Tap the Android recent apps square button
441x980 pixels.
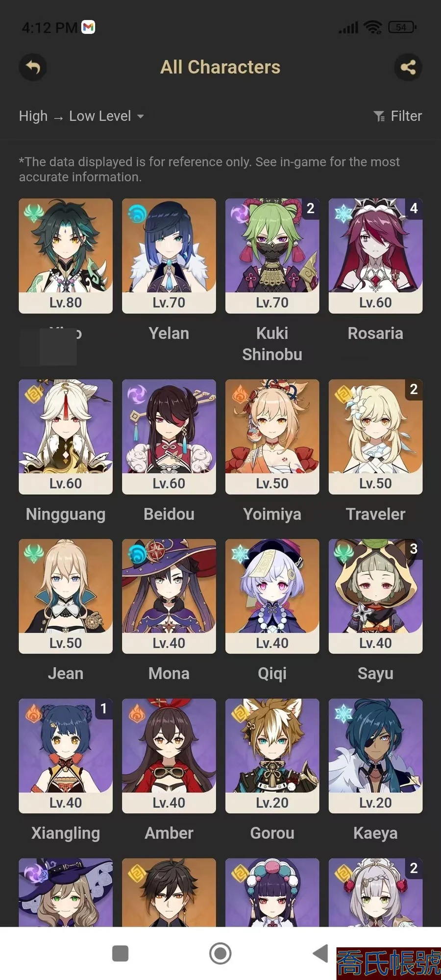click(120, 954)
